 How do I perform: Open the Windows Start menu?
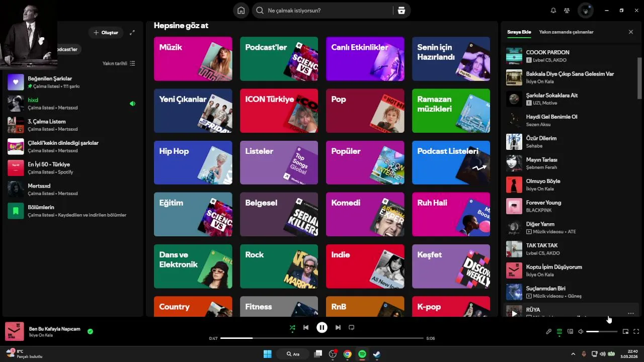(x=268, y=354)
